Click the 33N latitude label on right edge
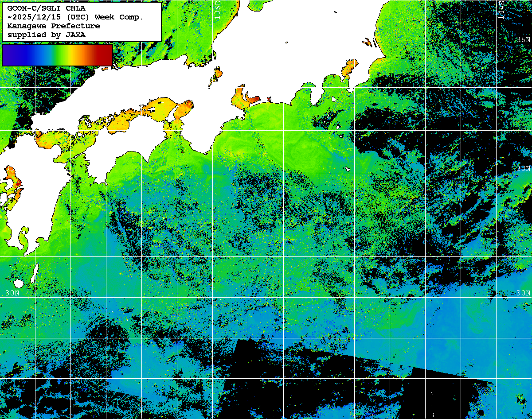Screen dimensions: 532x419 523,168
